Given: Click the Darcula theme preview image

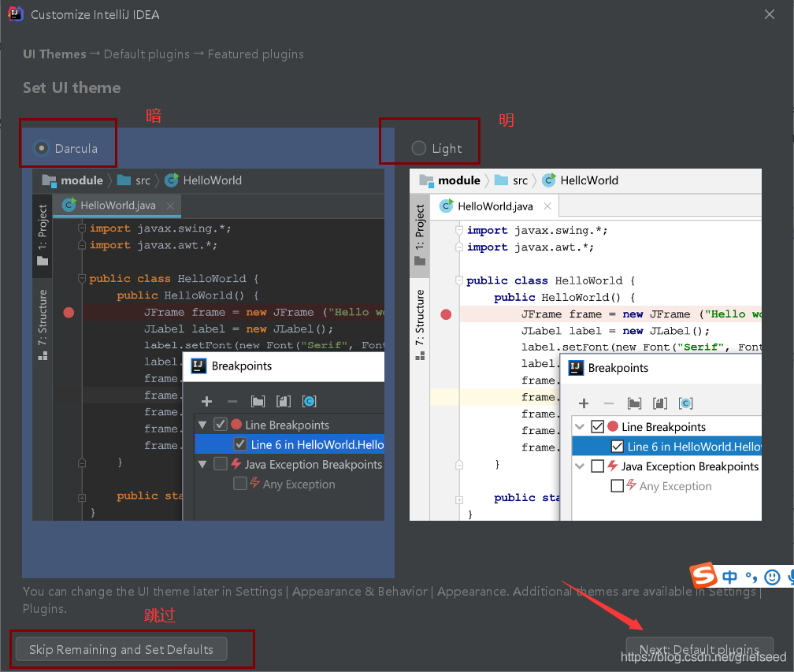Looking at the screenshot, I should [208, 344].
